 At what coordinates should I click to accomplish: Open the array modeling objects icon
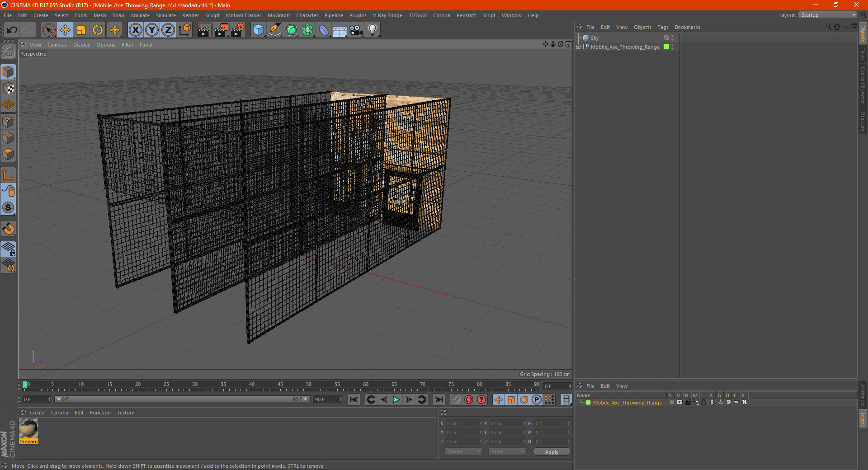307,30
